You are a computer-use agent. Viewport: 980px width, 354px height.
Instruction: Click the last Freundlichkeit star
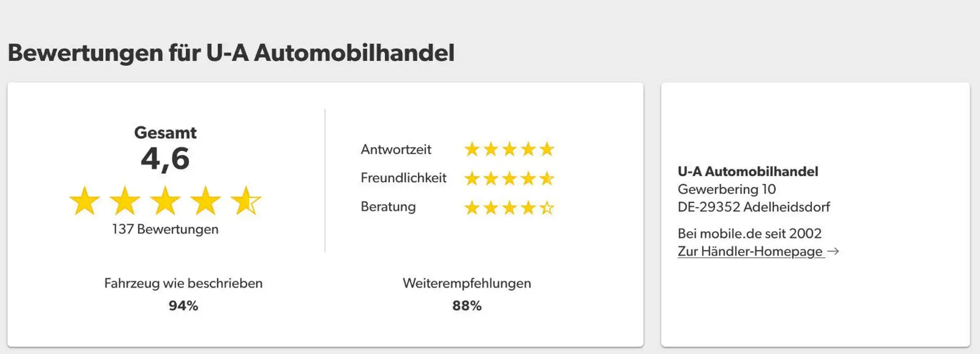click(x=547, y=178)
